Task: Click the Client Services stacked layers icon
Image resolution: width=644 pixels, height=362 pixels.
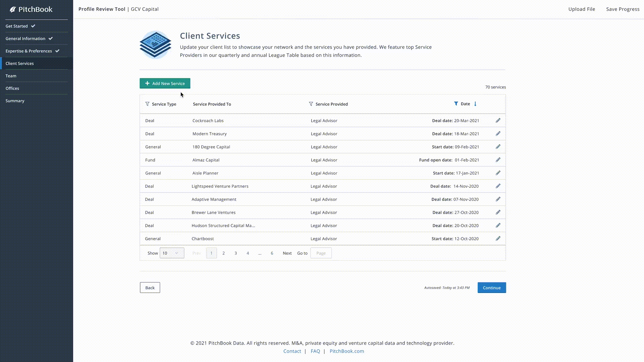Action: 155,45
